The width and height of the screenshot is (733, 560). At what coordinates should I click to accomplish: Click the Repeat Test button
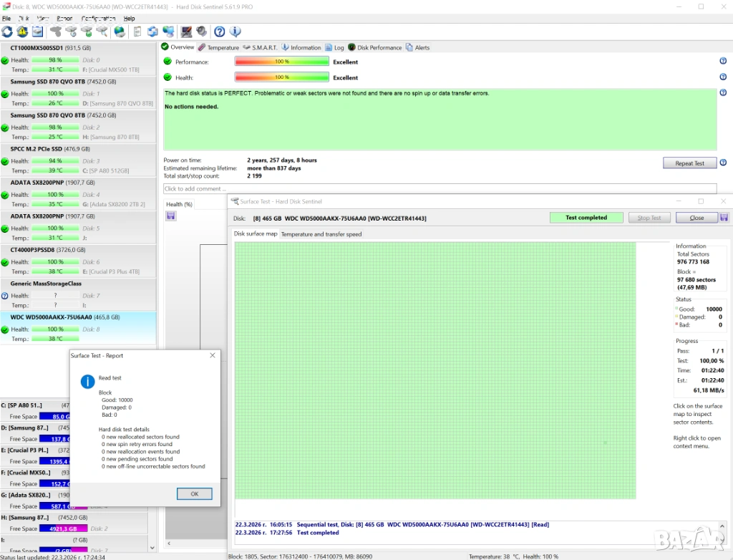coord(689,163)
